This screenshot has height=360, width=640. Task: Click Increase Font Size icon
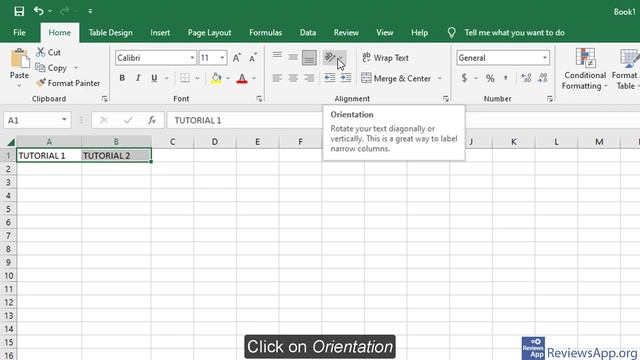click(x=237, y=58)
